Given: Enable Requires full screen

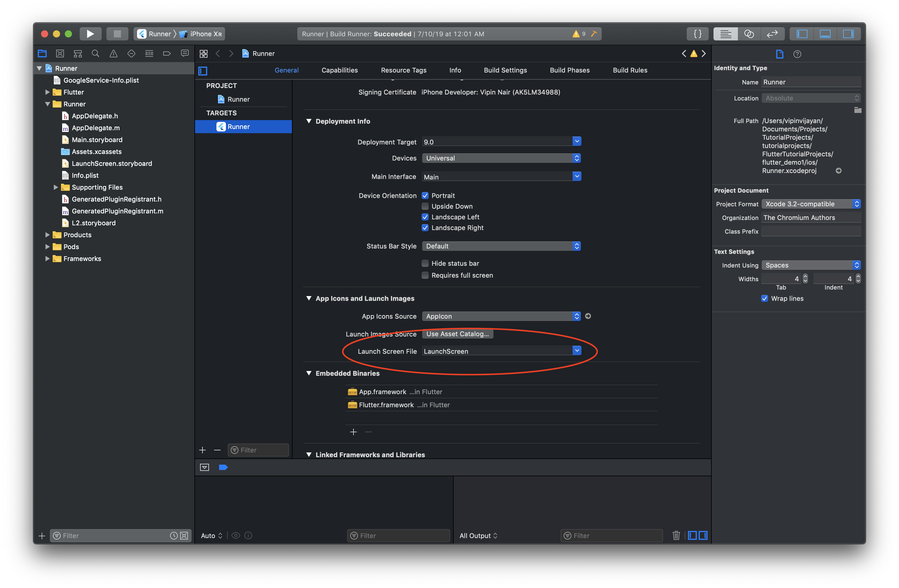Looking at the screenshot, I should [x=425, y=275].
